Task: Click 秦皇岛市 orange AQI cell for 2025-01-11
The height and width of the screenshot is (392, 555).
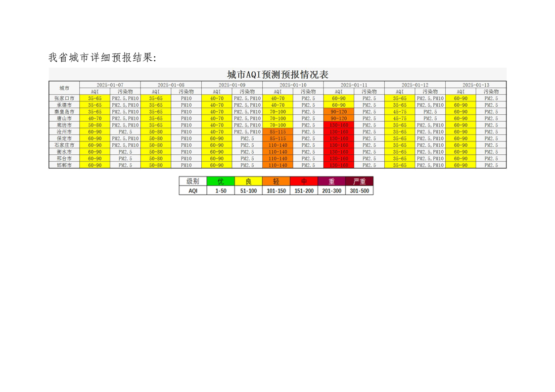Action: coord(339,112)
